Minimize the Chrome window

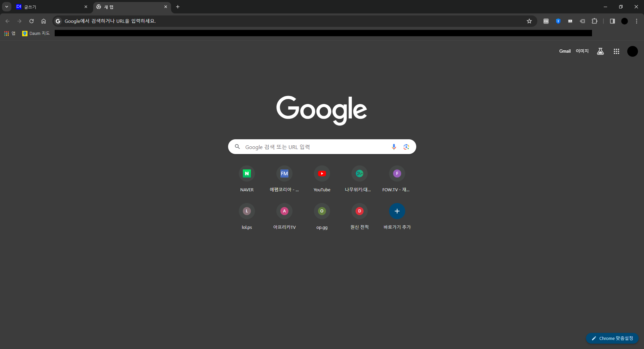coord(605,7)
